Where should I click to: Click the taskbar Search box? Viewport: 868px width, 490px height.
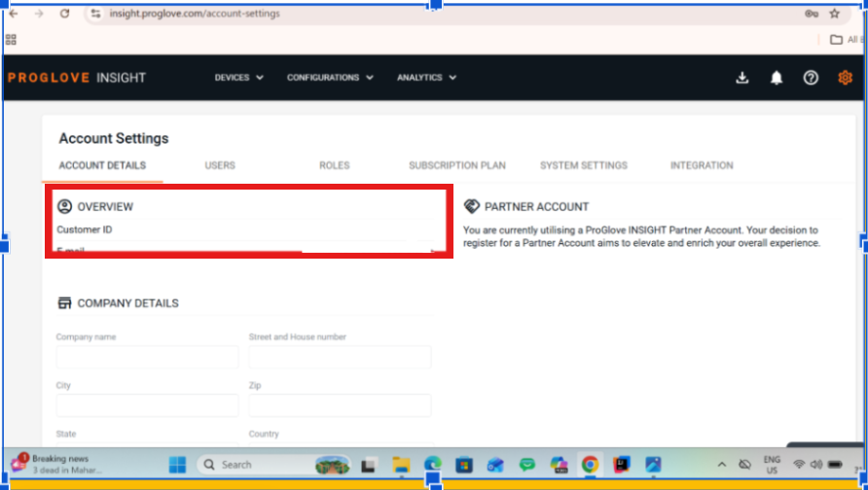pos(274,465)
